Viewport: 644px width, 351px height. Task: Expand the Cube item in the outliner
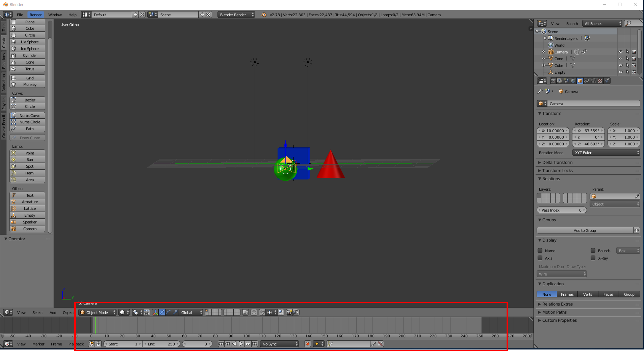tap(544, 65)
